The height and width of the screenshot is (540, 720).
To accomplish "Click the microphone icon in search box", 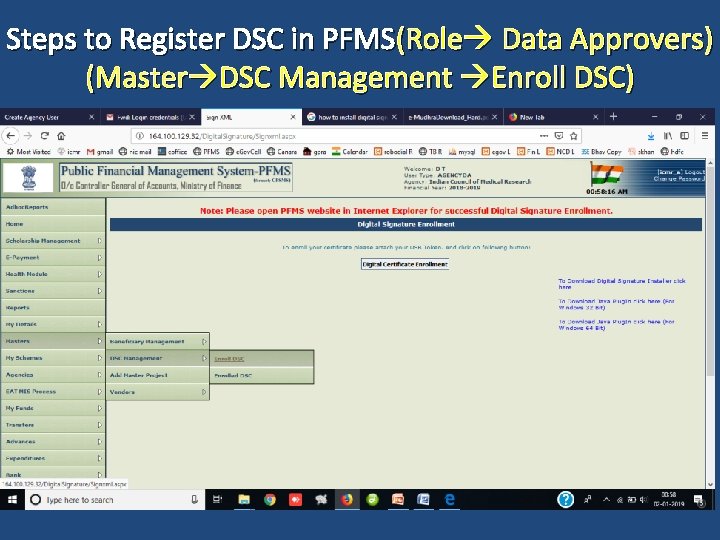I will coord(195,500).
